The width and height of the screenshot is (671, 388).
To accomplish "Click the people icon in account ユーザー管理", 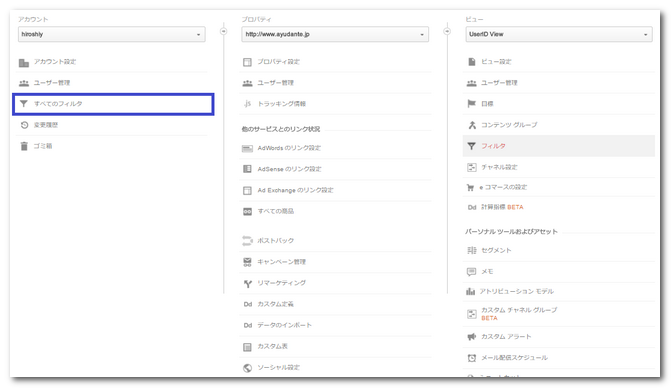I will pos(24,83).
